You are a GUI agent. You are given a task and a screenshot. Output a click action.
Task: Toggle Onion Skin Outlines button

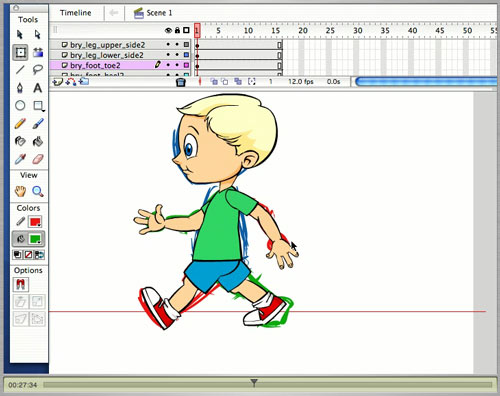point(225,81)
